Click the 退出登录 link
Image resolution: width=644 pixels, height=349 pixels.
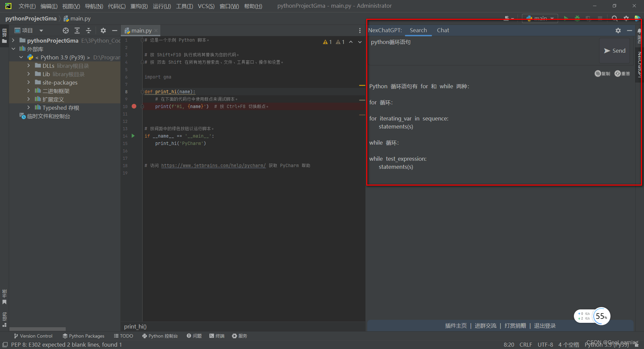[x=545, y=326]
